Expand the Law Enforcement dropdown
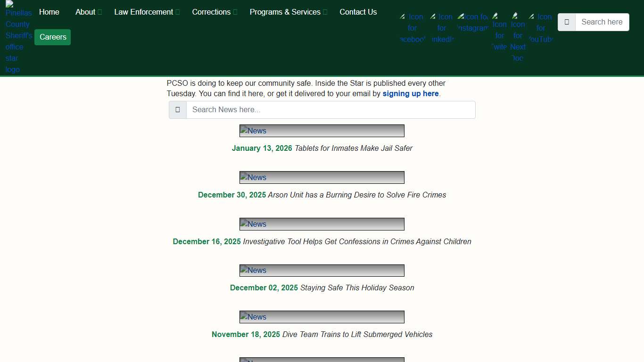The image size is (644, 362). (x=147, y=12)
